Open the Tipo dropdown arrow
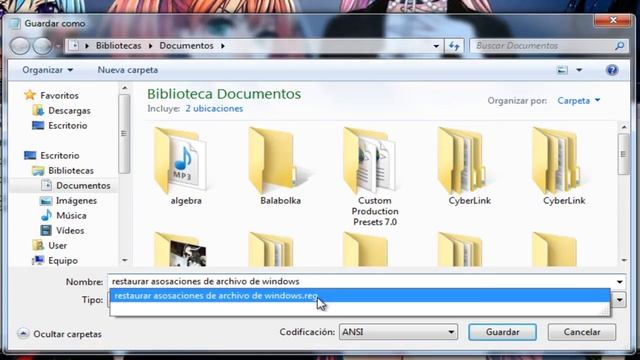This screenshot has height=360, width=640. tap(620, 300)
